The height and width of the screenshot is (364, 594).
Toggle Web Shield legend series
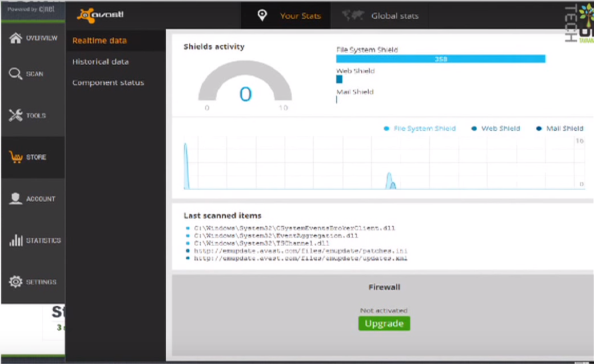(496, 129)
